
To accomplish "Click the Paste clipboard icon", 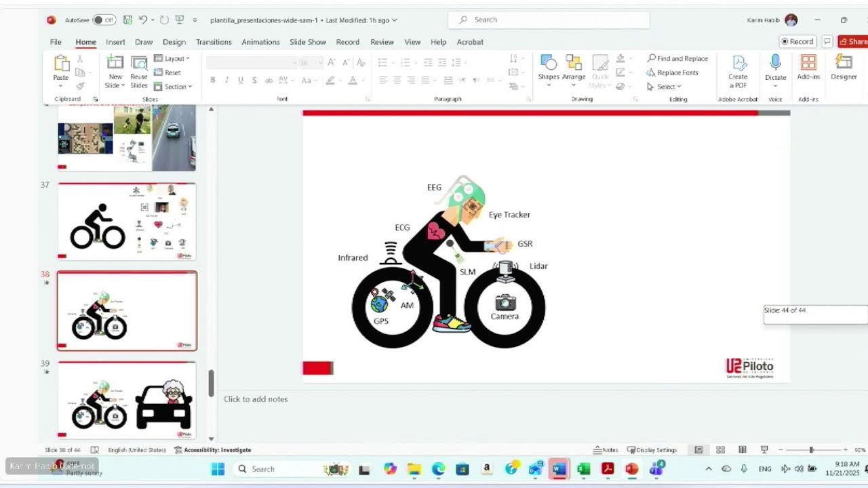I will pos(61,64).
